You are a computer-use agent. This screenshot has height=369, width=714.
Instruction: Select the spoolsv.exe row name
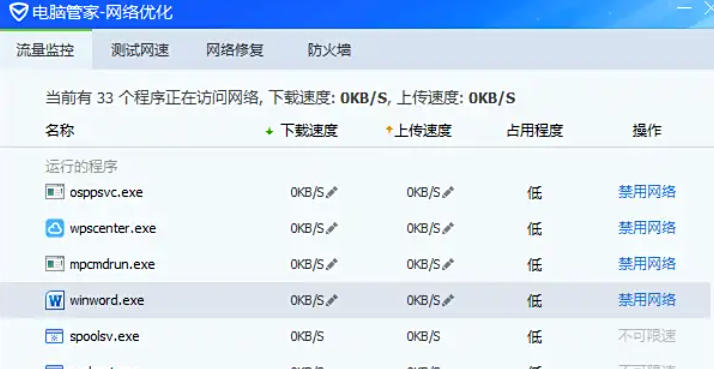[104, 337]
